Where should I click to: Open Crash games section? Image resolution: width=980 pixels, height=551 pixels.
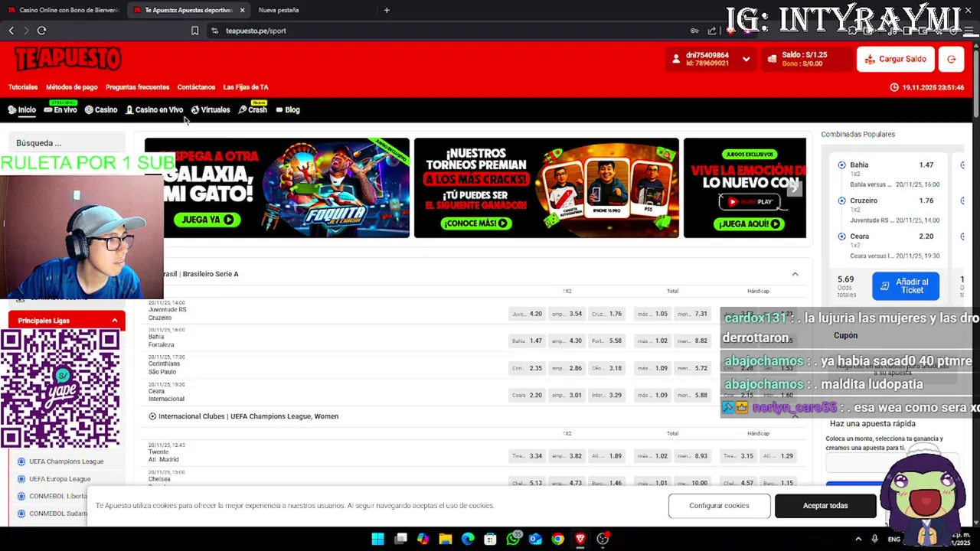(x=253, y=110)
